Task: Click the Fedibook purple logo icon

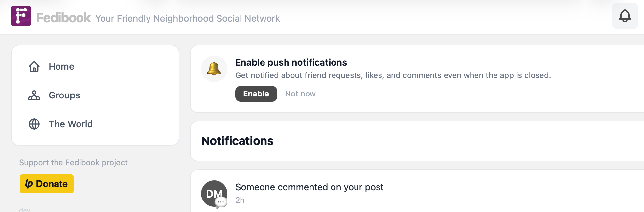Action: click(x=21, y=16)
